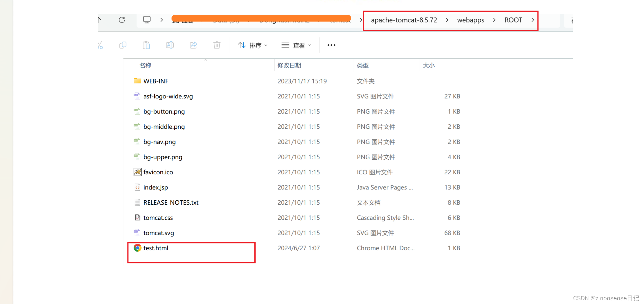
Task: Select the test.html file name
Action: pyautogui.click(x=156, y=248)
